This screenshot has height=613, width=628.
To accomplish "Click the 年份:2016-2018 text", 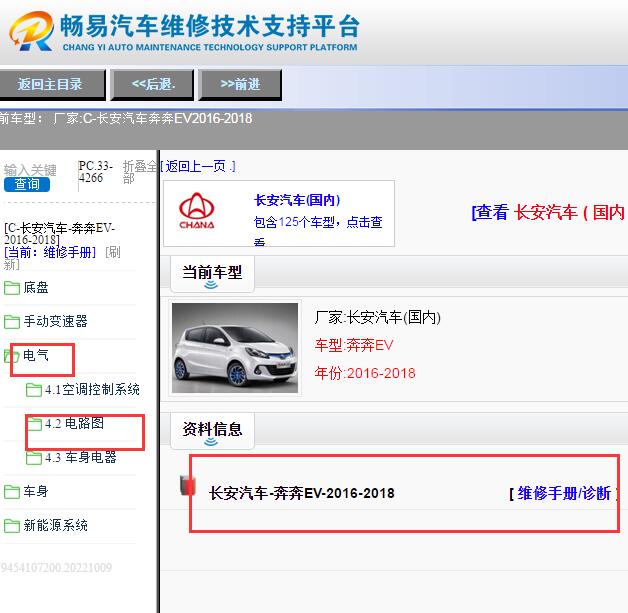I will (365, 373).
